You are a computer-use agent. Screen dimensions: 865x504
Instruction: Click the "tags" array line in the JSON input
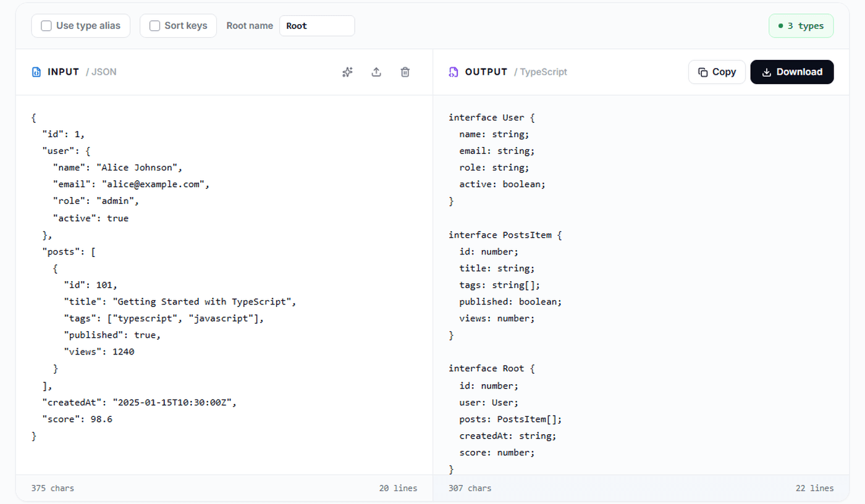tap(164, 318)
